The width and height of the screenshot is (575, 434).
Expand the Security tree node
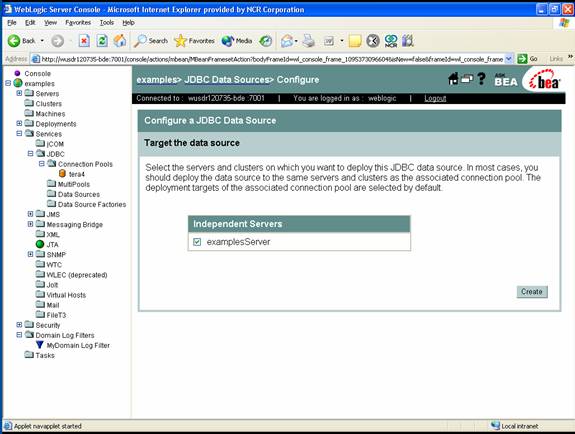point(19,325)
